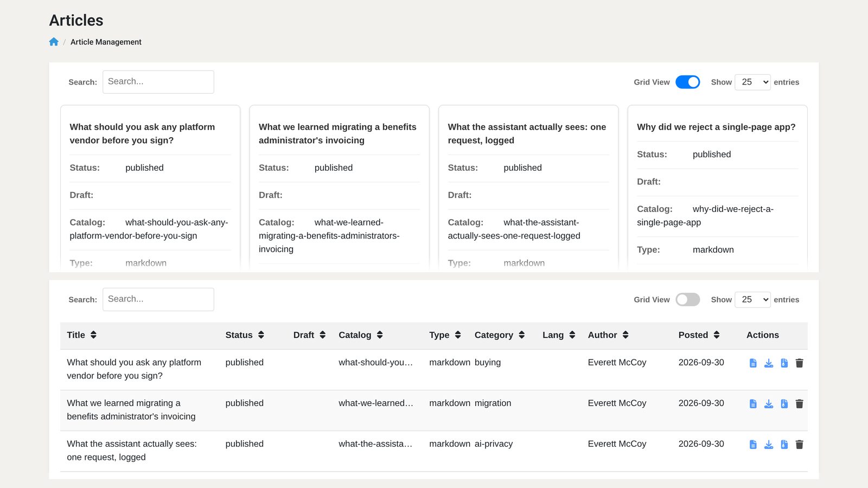Viewport: 868px width, 488px height.
Task: Select card title 'What we learned migrating a benefits administrator's invoicing'
Action: coord(337,133)
